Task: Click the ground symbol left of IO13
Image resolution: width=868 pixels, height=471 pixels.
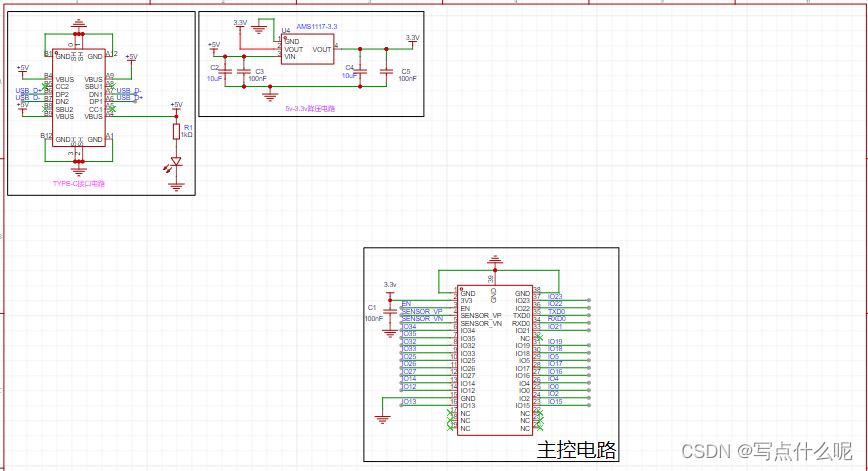Action: coord(383,419)
